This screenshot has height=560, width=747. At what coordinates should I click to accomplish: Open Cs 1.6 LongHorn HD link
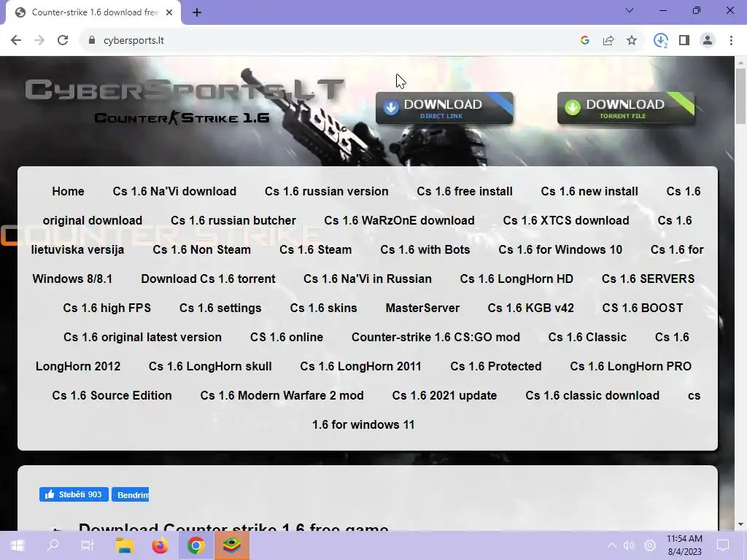click(x=516, y=279)
